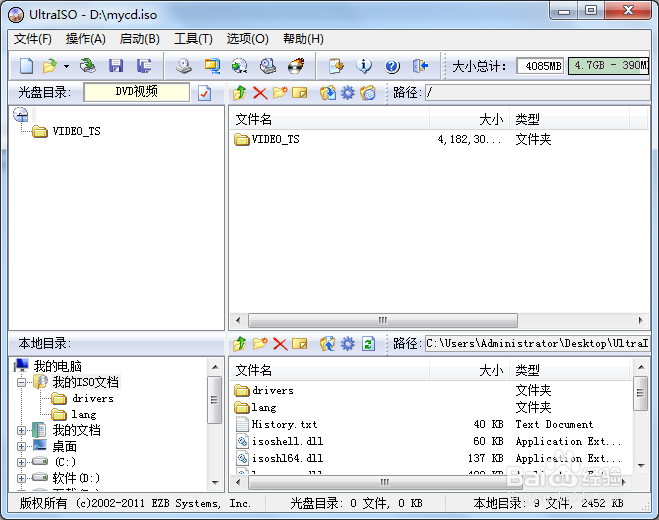Expand the 桌面 tree node

click(21, 446)
